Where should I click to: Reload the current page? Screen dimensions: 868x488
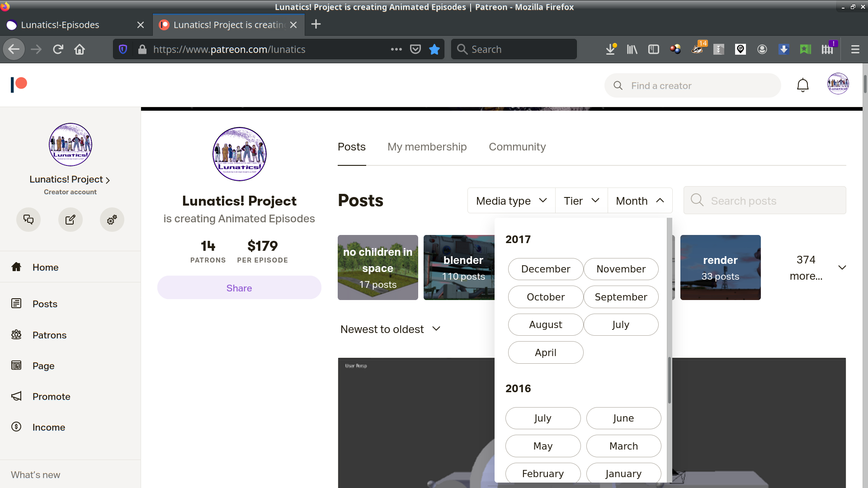click(58, 49)
